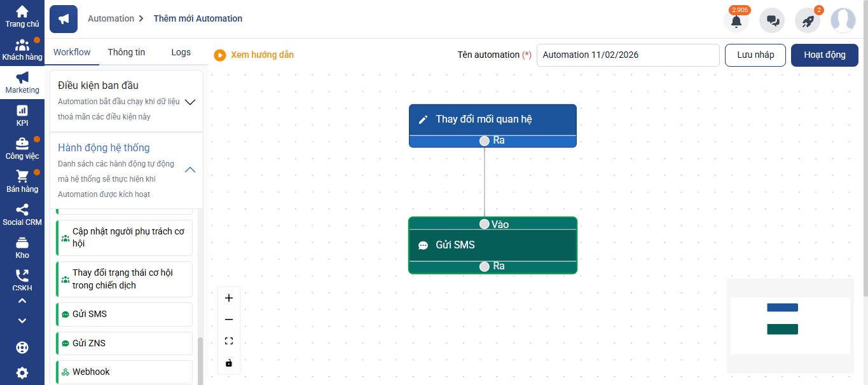The width and height of the screenshot is (868, 385).
Task: Click the Hoạt động button
Action: [x=824, y=55]
